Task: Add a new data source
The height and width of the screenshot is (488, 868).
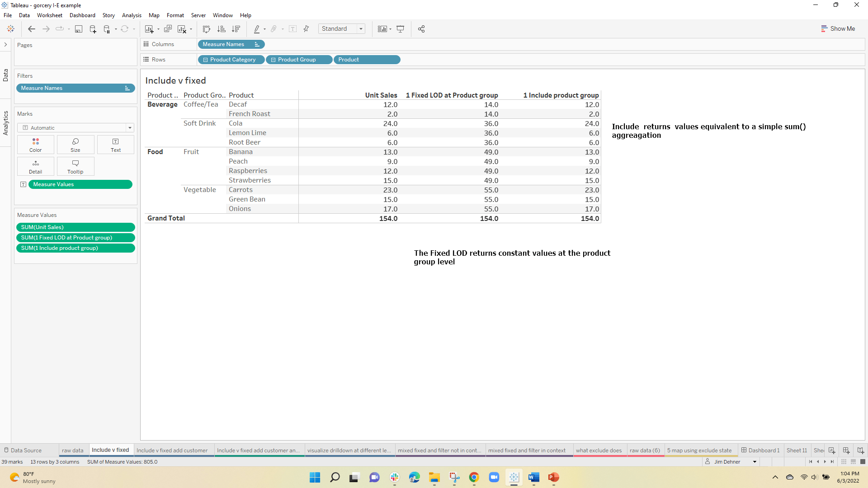Action: [x=93, y=29]
